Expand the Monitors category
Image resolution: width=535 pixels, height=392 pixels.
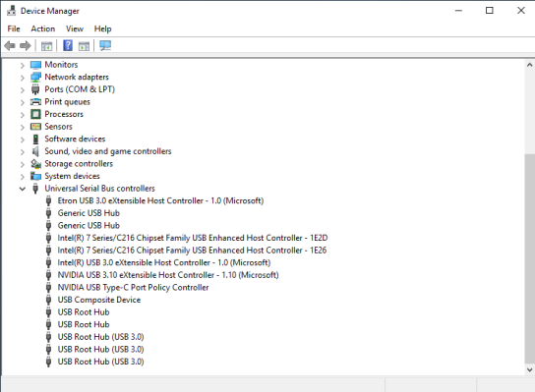[x=23, y=65]
